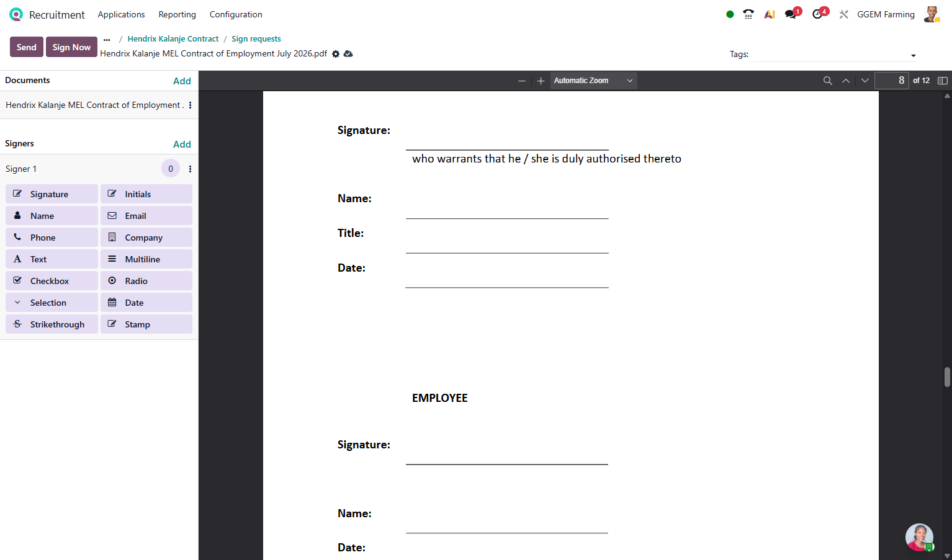
Task: Click the PDF vertical scrollbar thumb
Action: (x=947, y=377)
